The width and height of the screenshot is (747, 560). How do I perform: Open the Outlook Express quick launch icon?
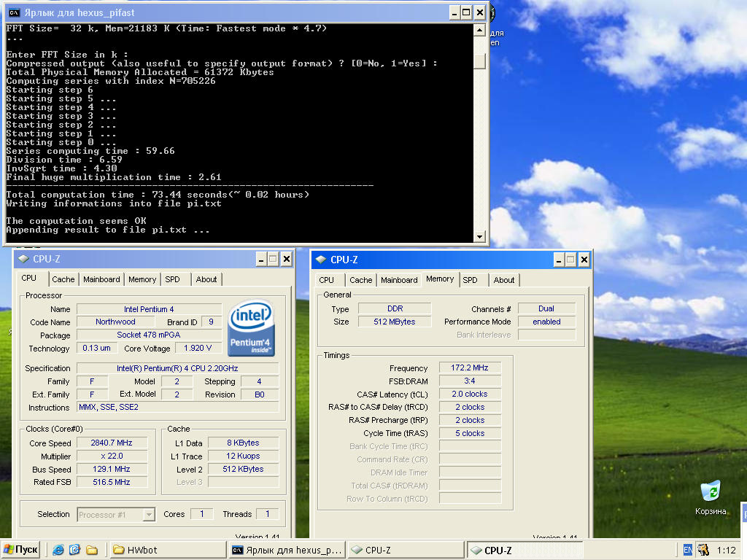(x=75, y=550)
